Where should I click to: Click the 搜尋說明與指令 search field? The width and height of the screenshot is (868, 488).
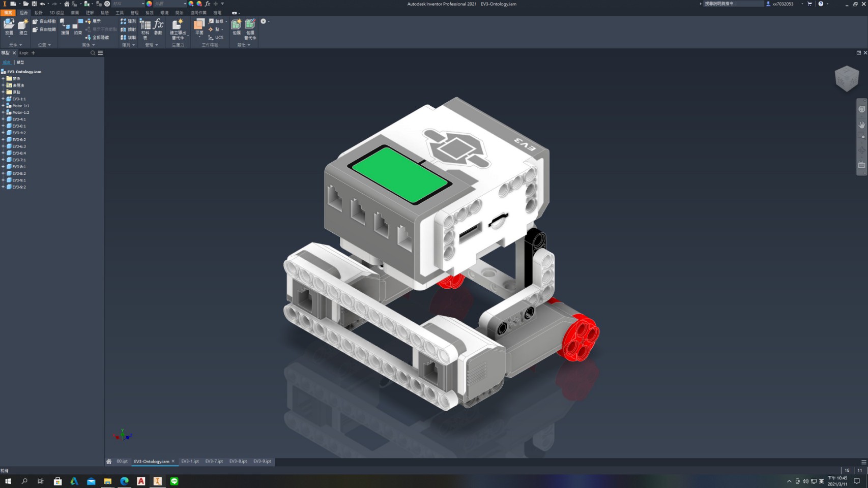click(x=733, y=4)
